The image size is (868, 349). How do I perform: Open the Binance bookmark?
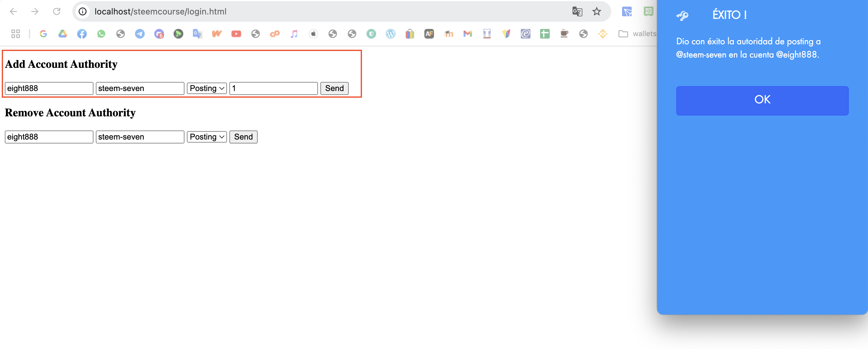602,34
